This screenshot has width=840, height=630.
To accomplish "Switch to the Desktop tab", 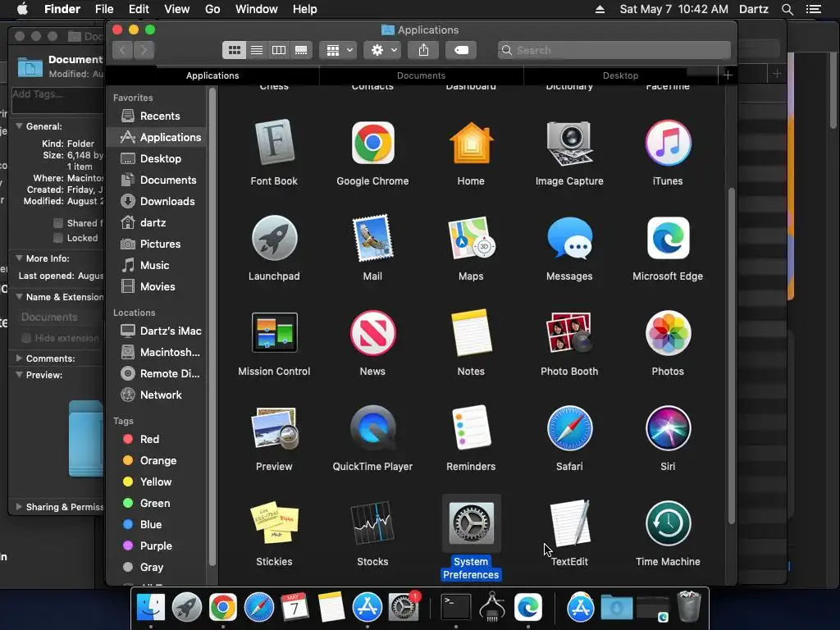I will [620, 75].
